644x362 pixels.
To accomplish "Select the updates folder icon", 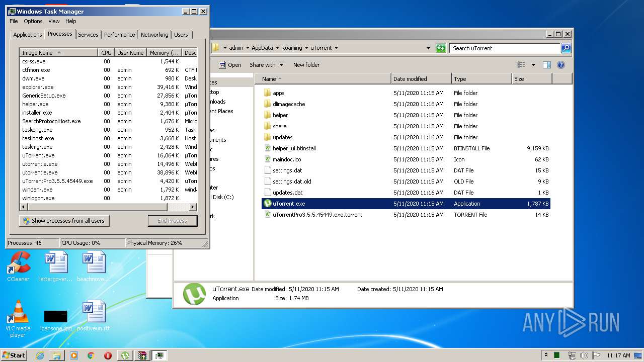I will [267, 137].
